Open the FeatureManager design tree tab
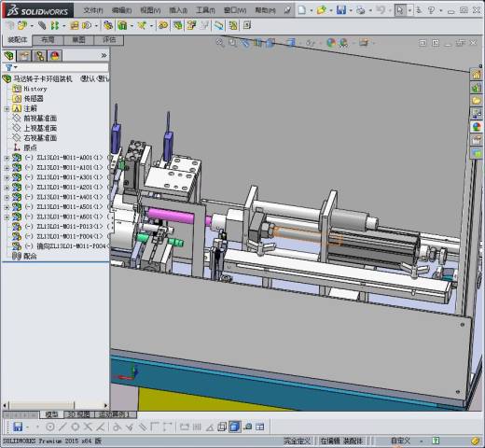 point(9,56)
